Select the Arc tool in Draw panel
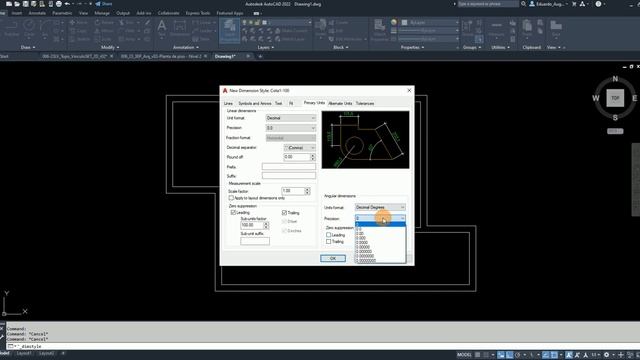This screenshot has width=640, height=360. point(46,29)
